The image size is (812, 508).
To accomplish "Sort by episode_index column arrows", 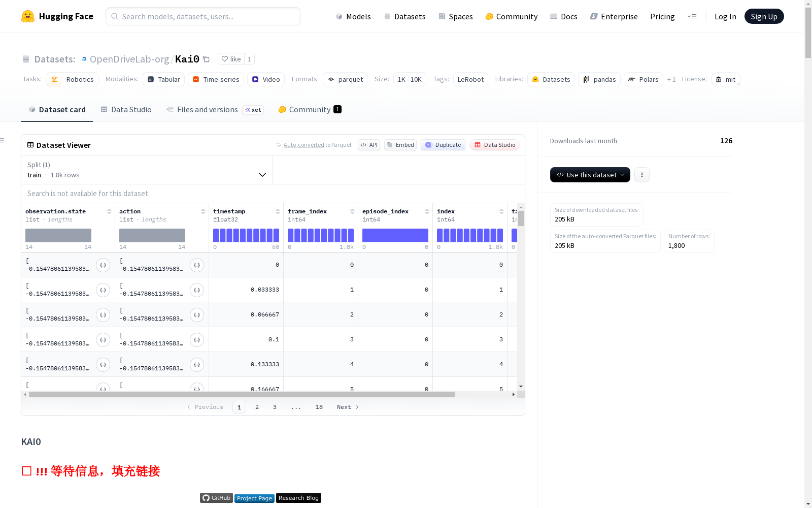I will click(427, 211).
